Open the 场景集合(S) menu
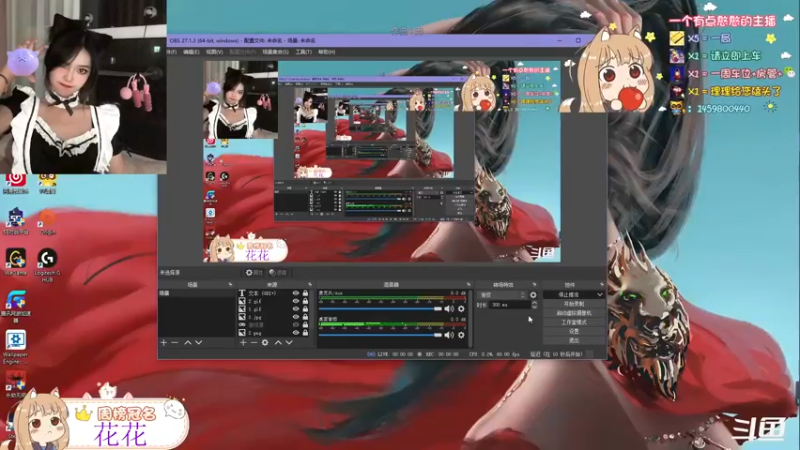This screenshot has width=800, height=450. coord(276,52)
